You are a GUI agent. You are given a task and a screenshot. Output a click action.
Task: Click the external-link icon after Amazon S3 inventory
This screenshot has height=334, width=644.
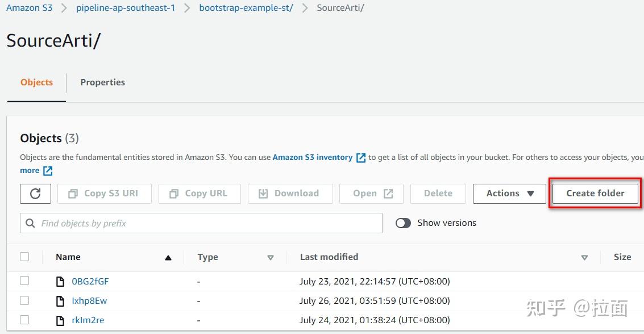[x=360, y=158]
